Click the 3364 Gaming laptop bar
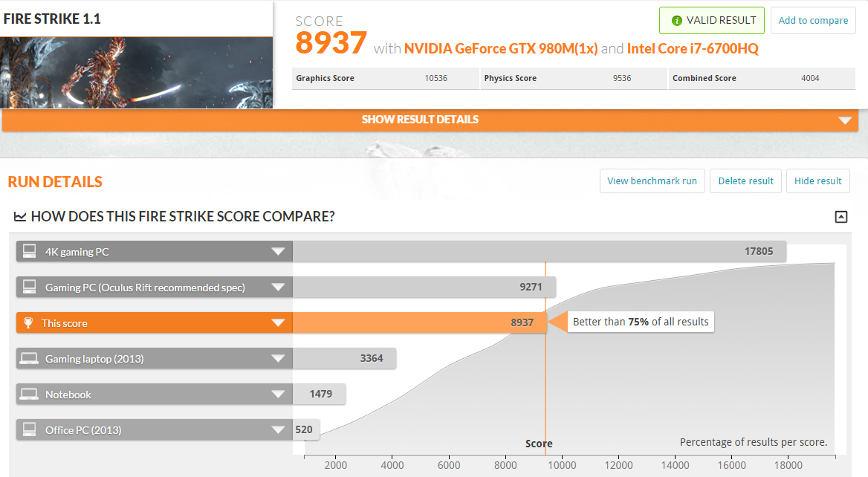 [344, 358]
